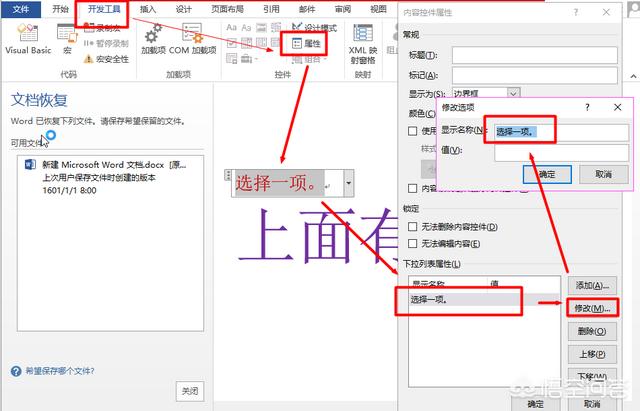The height and width of the screenshot is (411, 640).
Task: Click help ? in 内容控件属性 dialog
Action: 576,12
